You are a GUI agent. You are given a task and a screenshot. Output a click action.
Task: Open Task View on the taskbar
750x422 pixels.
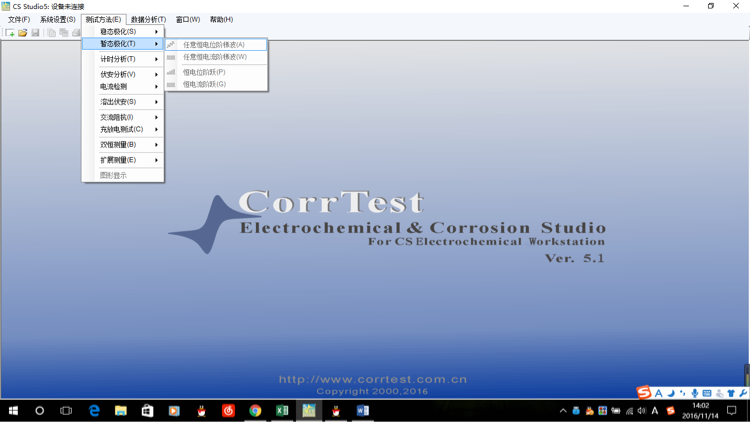(66, 411)
